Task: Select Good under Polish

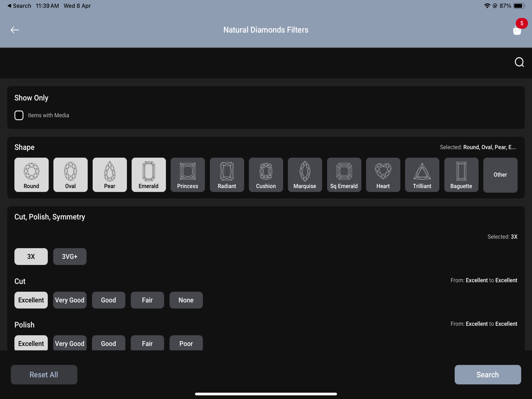Action: [108, 343]
